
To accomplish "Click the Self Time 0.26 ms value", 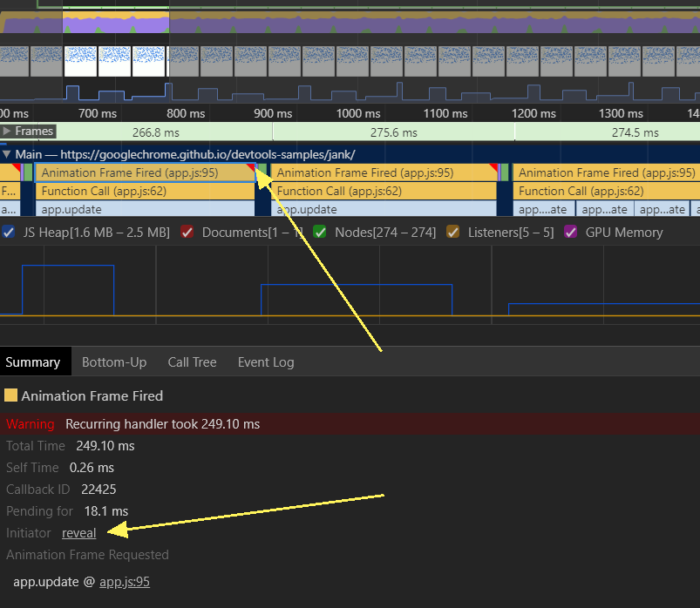I will 92,468.
